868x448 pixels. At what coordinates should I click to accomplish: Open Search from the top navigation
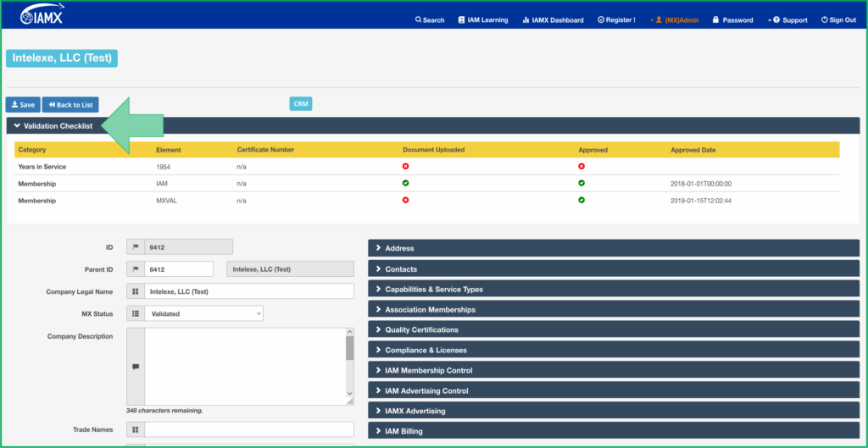[x=430, y=20]
